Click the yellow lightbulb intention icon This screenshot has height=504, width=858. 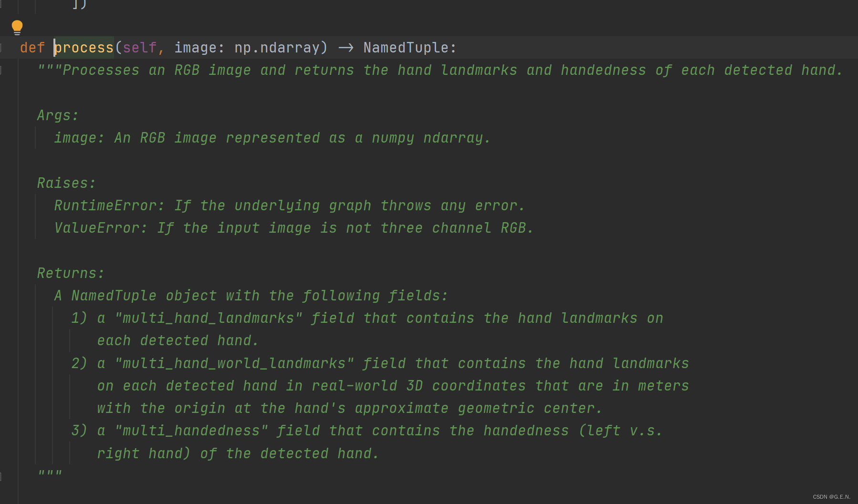click(x=17, y=27)
